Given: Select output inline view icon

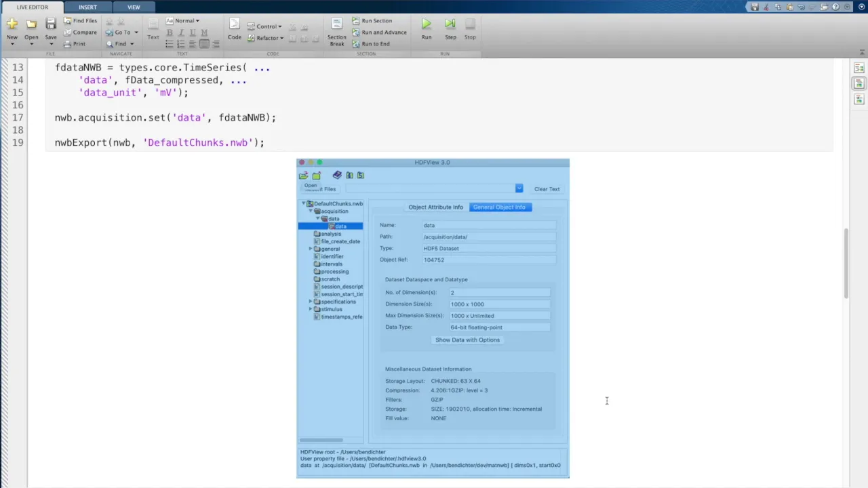Looking at the screenshot, I should 859,83.
